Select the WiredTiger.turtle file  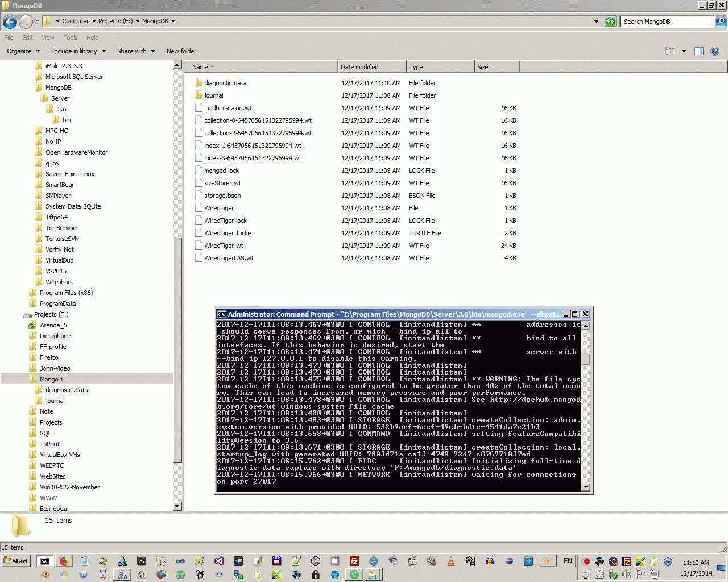point(227,233)
